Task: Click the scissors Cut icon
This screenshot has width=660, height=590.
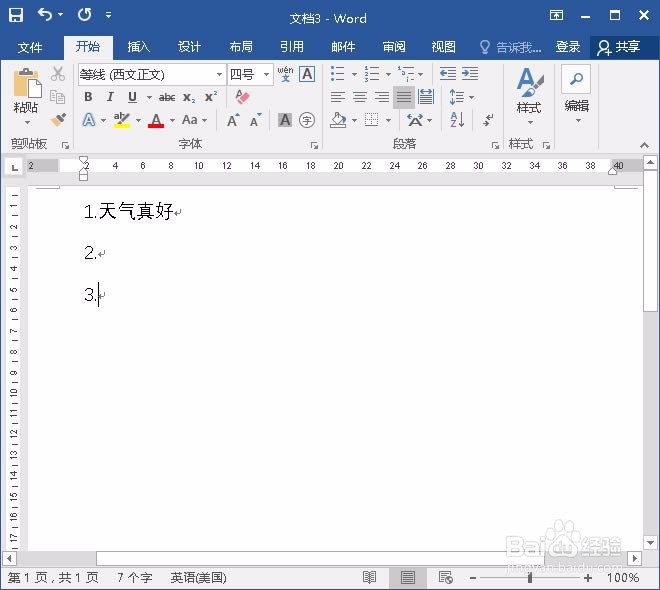Action: tap(58, 74)
